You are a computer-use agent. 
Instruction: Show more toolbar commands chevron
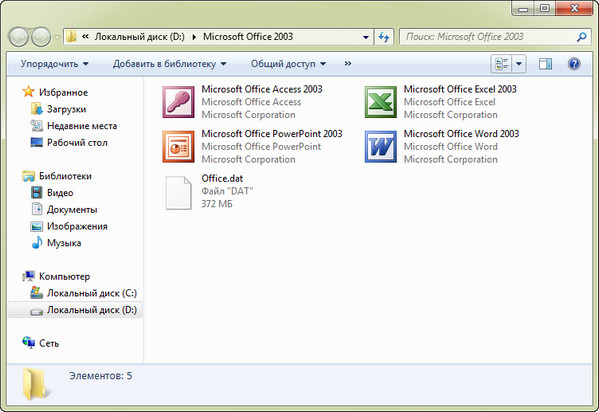tap(348, 63)
